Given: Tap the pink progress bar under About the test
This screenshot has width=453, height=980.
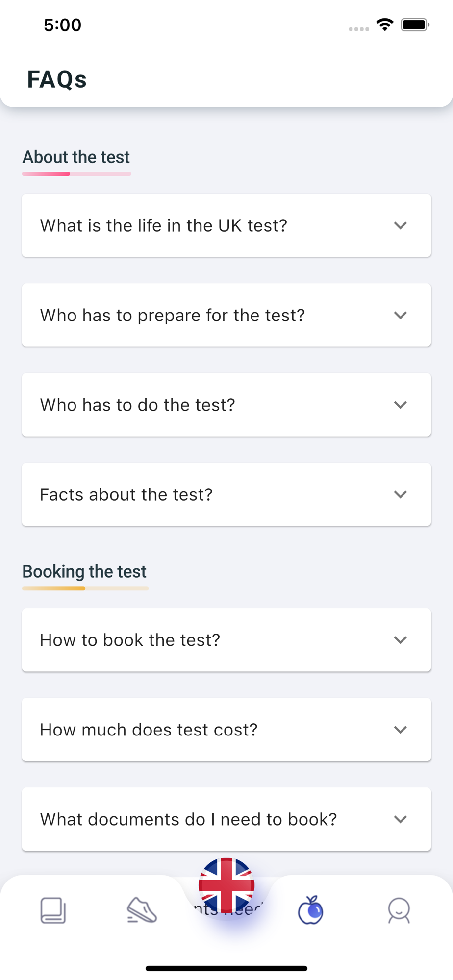Looking at the screenshot, I should click(76, 174).
